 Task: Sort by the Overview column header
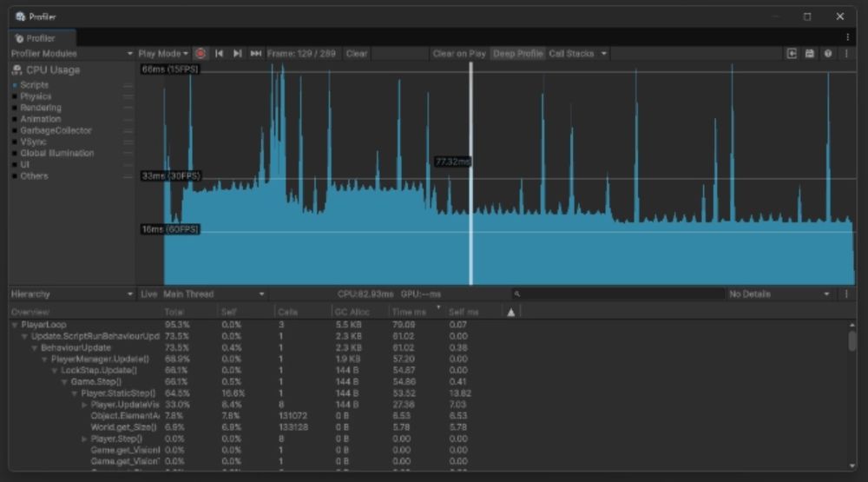coord(30,313)
